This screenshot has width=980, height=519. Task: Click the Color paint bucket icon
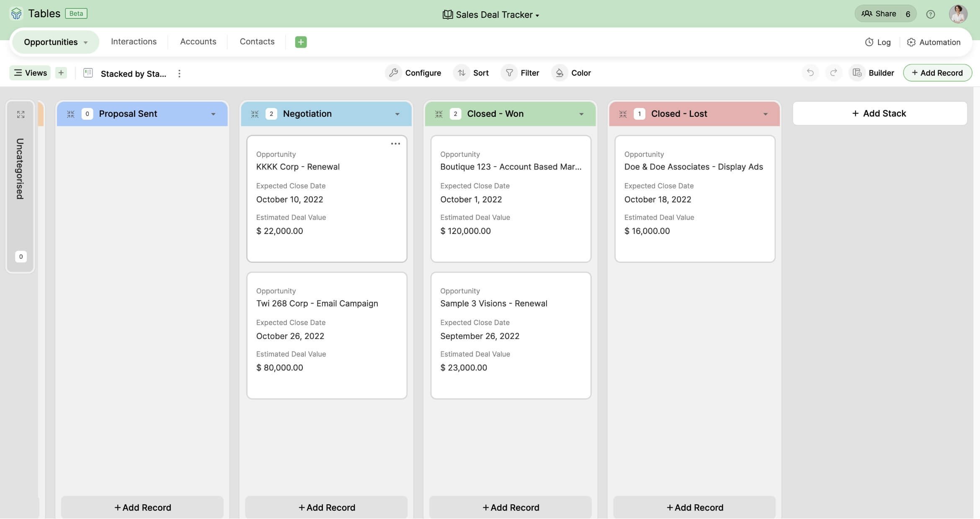560,73
